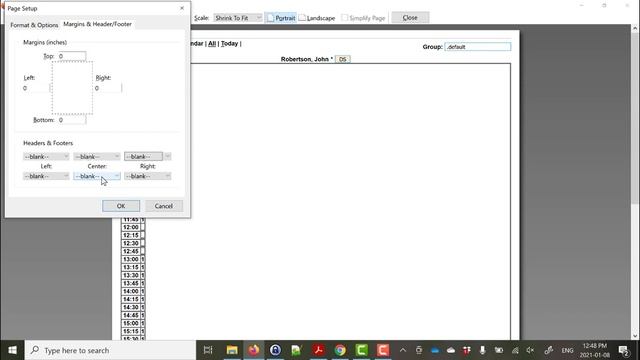Click the white cloud tray icon
The width and height of the screenshot is (640, 360).
coord(451,350)
